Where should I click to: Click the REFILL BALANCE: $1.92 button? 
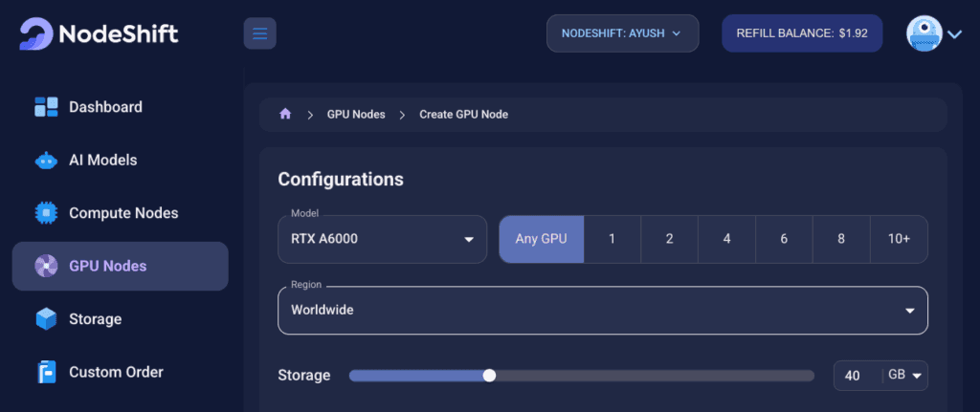click(x=802, y=33)
